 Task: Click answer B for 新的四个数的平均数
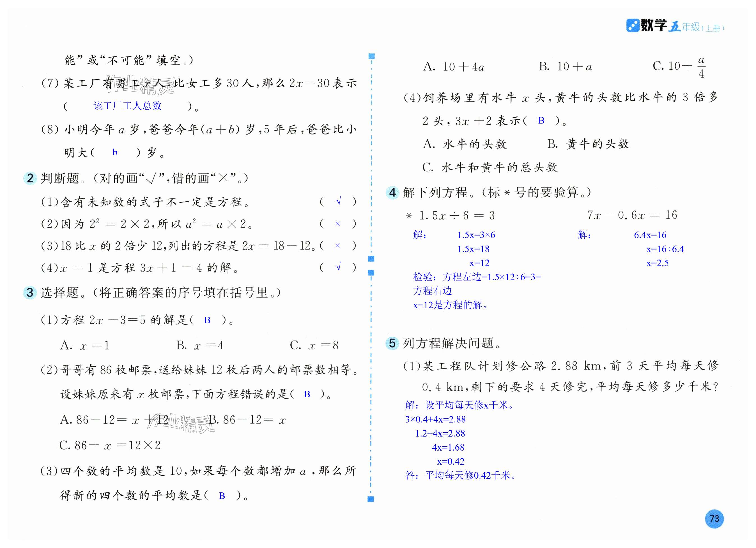point(222,496)
